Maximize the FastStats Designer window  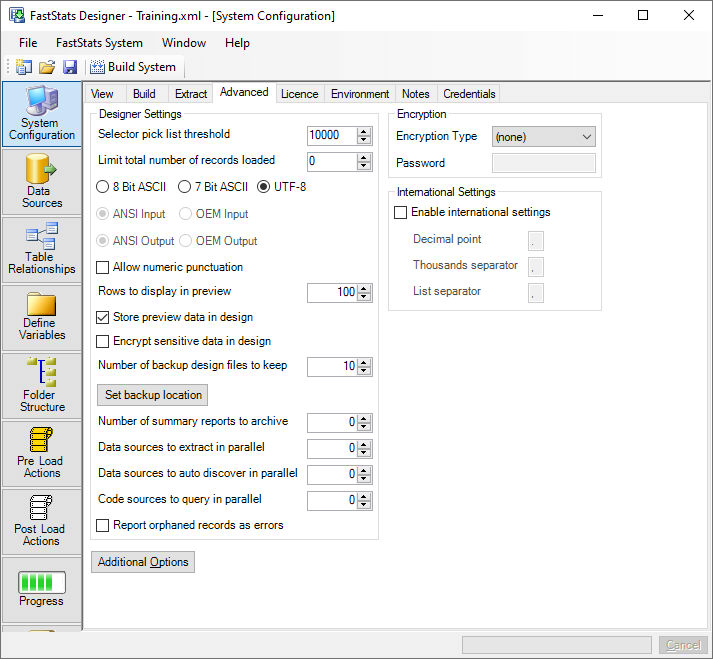(x=643, y=15)
